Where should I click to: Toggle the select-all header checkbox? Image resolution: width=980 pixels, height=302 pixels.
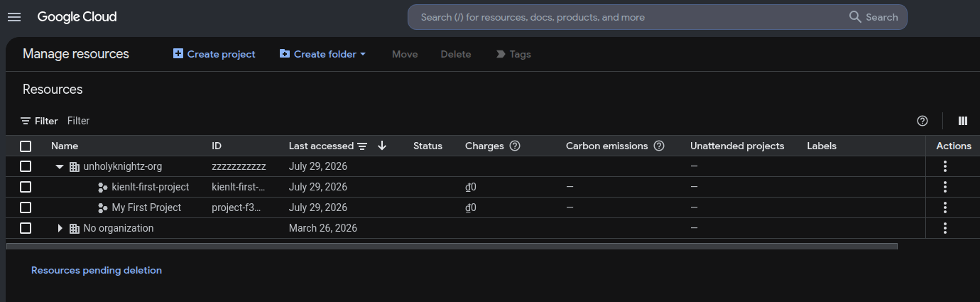pos(26,146)
